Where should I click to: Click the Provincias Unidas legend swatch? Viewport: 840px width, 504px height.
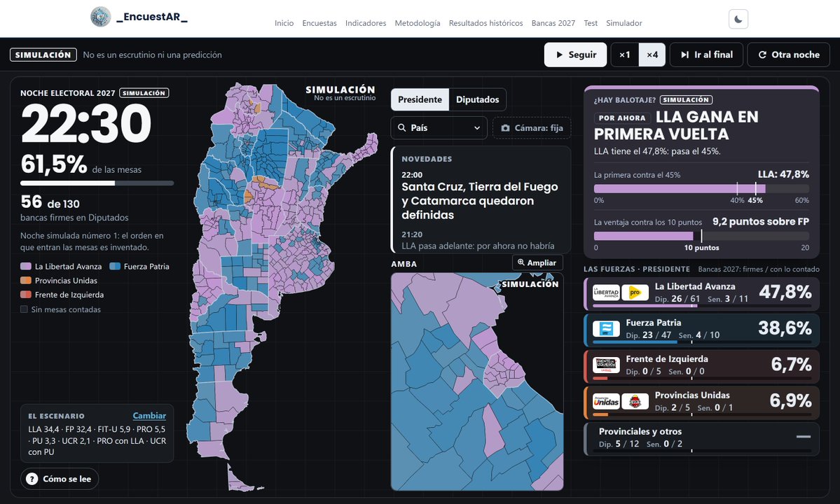26,281
